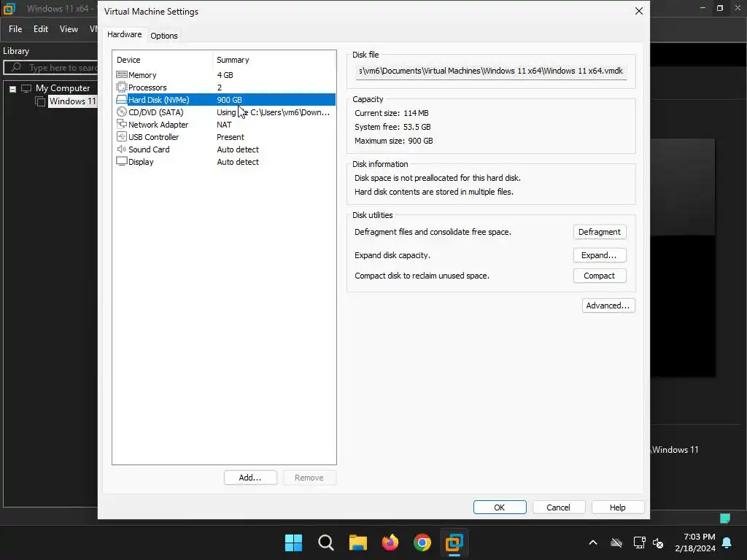Click the My Computer icon in Library
The height and width of the screenshot is (560, 747).
(26, 88)
